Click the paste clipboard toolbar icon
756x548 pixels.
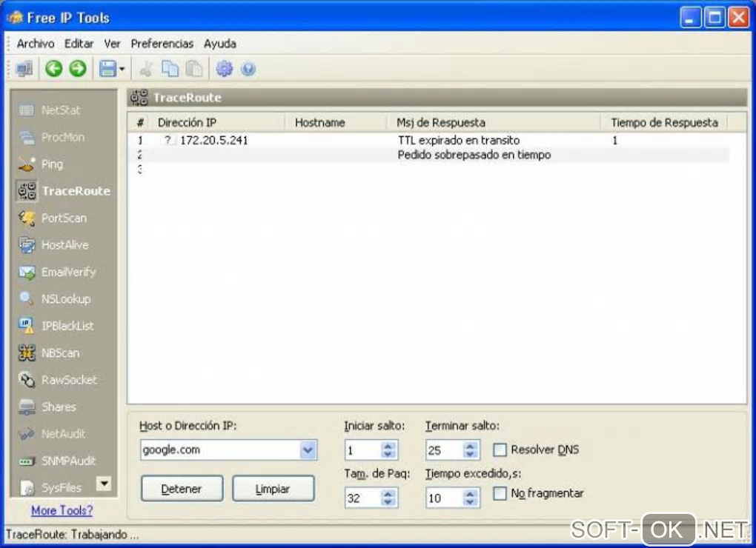[x=194, y=69]
